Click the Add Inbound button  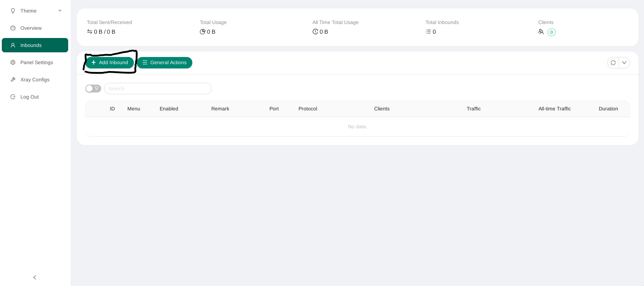(x=109, y=63)
